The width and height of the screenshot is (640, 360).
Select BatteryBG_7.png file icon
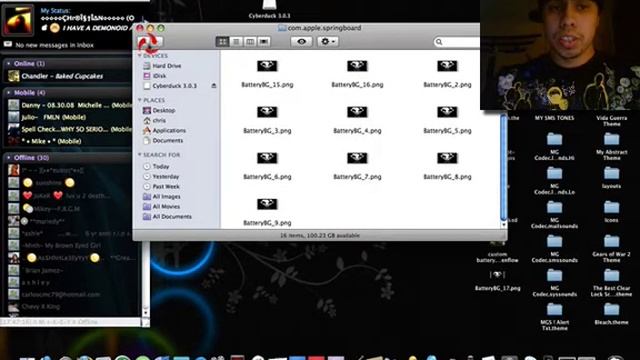click(x=357, y=158)
